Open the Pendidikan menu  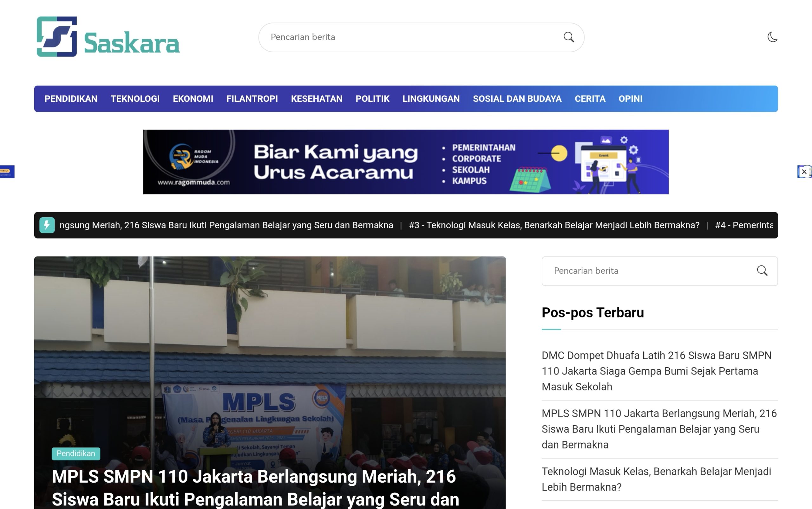[71, 99]
